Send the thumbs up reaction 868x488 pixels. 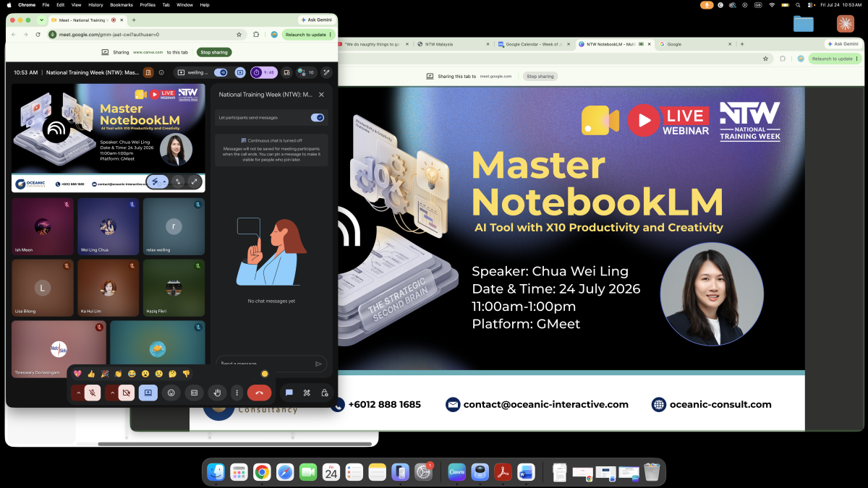91,374
